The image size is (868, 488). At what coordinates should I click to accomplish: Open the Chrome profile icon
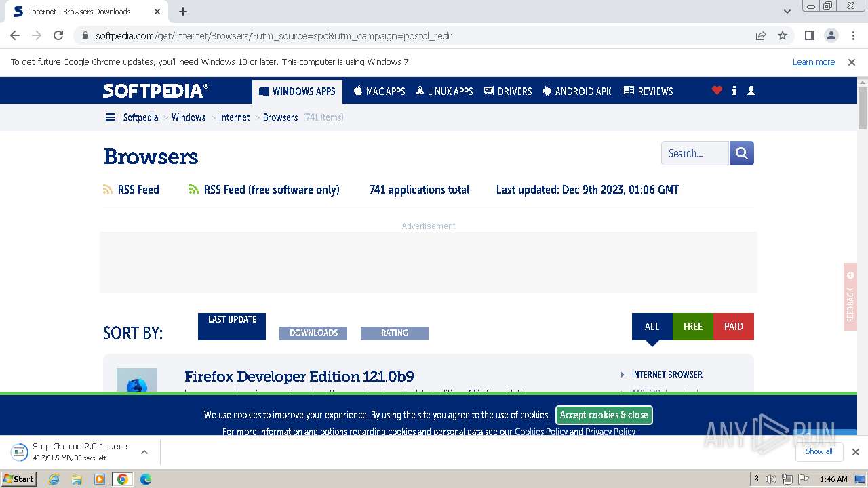point(831,35)
